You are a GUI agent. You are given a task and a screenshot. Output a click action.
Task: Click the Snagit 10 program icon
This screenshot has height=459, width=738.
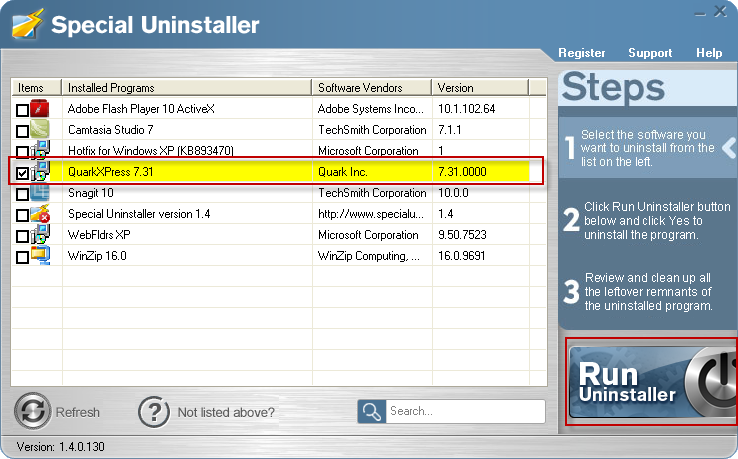coord(40,193)
